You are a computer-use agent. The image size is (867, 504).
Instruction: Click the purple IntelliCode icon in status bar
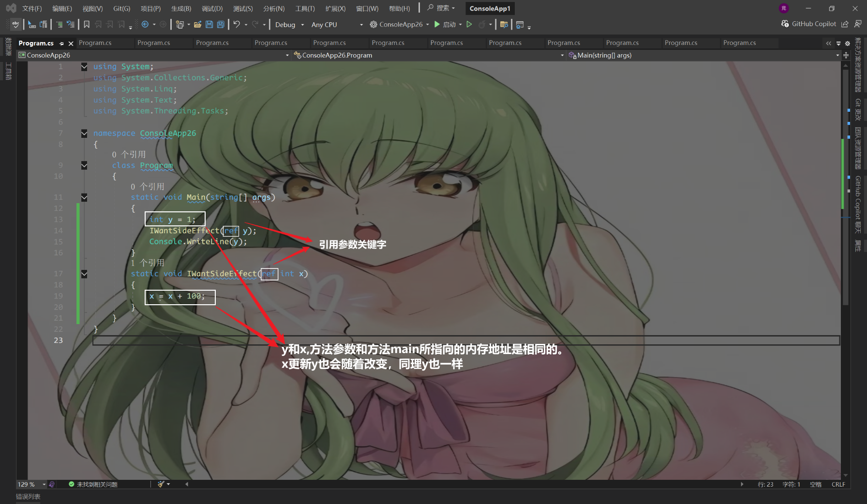(x=52, y=484)
